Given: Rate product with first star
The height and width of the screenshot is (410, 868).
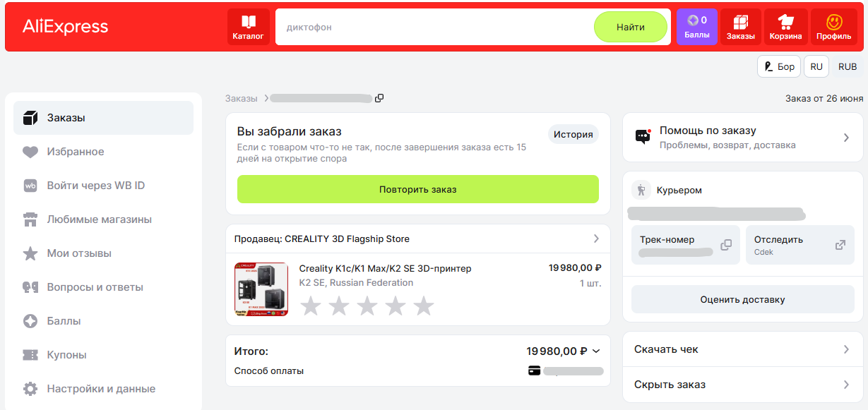Looking at the screenshot, I should coord(311,306).
